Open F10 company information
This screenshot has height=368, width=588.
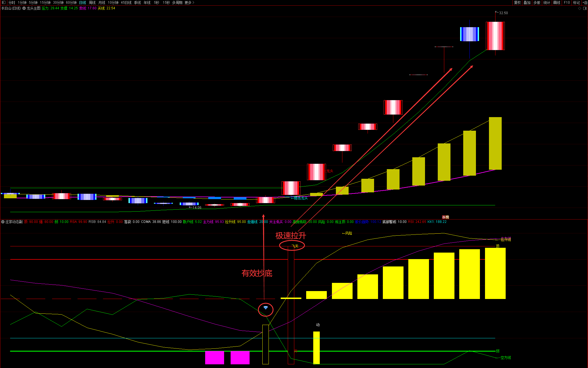click(567, 3)
